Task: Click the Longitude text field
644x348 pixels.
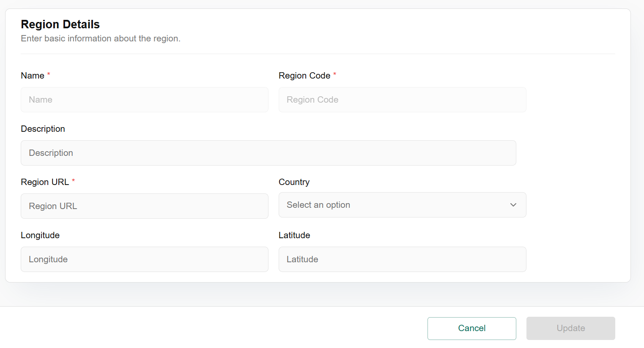Action: pyautogui.click(x=144, y=259)
